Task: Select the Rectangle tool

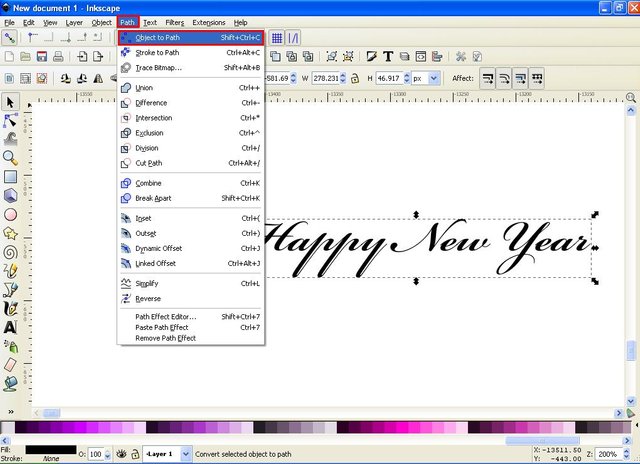Action: click(x=10, y=177)
